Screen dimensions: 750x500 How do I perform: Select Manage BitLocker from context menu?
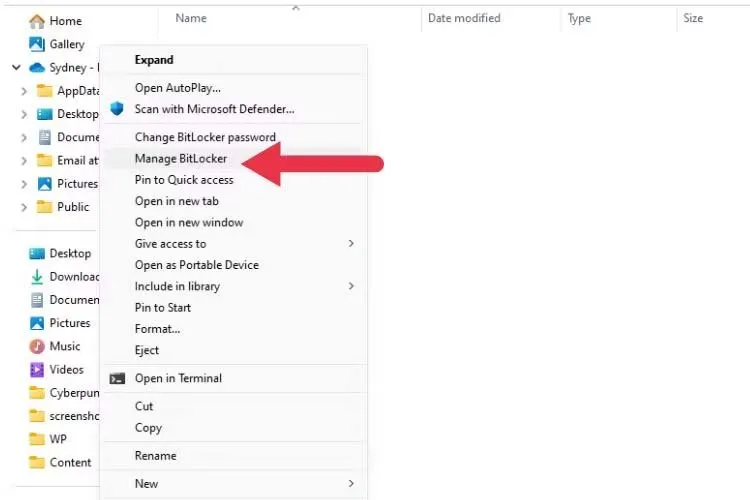click(x=181, y=159)
